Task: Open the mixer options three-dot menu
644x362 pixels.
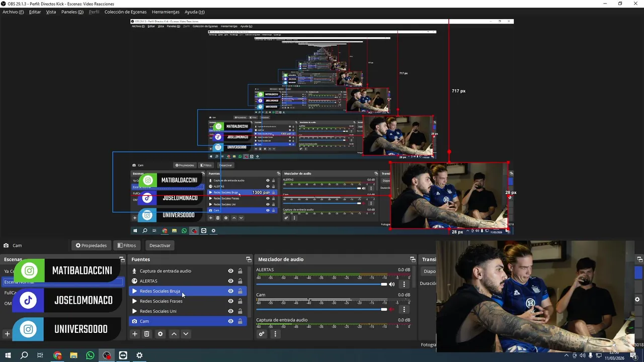Action: click(275, 334)
